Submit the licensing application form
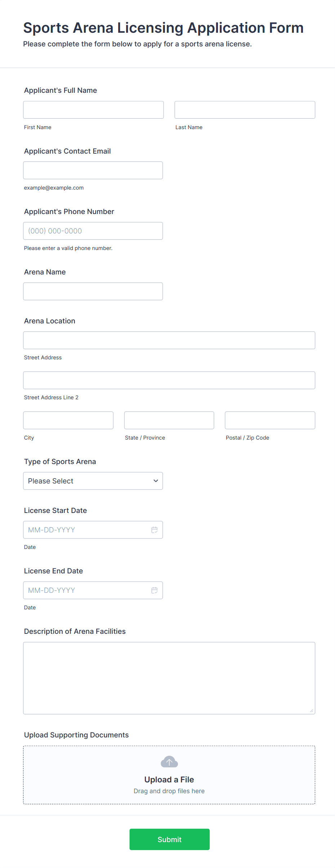This screenshot has width=335, height=868. (169, 839)
